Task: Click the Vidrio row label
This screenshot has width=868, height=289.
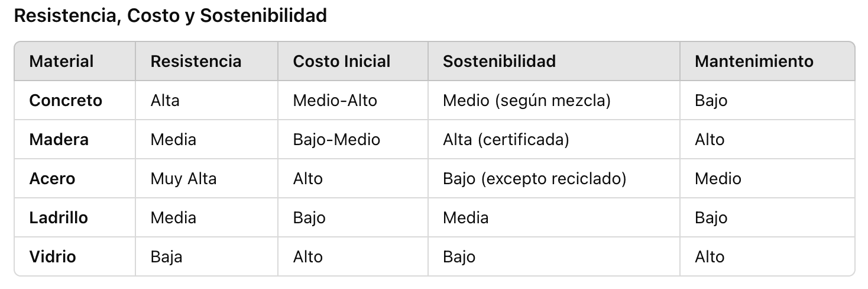Action: pos(53,257)
